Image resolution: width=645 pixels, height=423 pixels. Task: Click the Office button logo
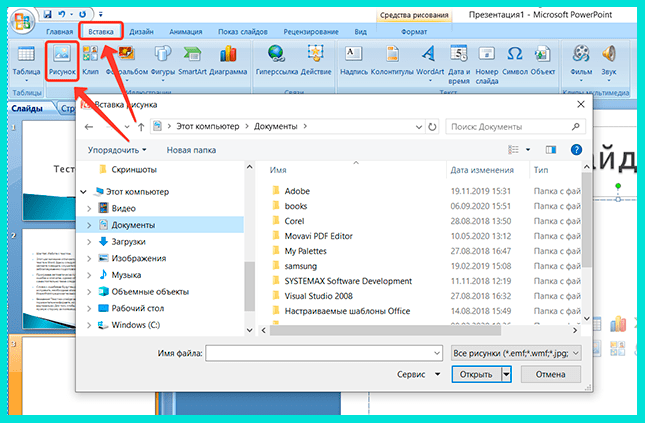[x=23, y=21]
